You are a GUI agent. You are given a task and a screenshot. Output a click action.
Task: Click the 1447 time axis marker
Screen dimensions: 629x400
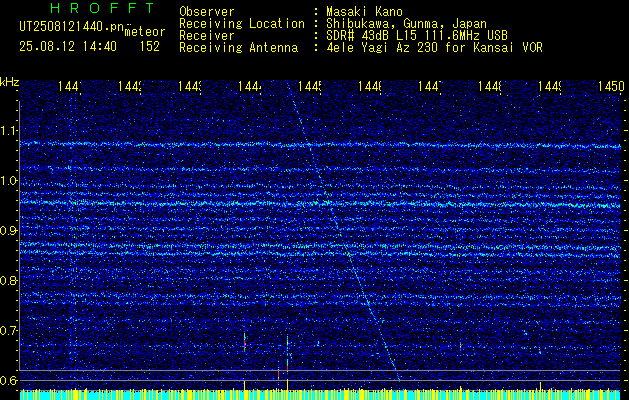pos(430,86)
